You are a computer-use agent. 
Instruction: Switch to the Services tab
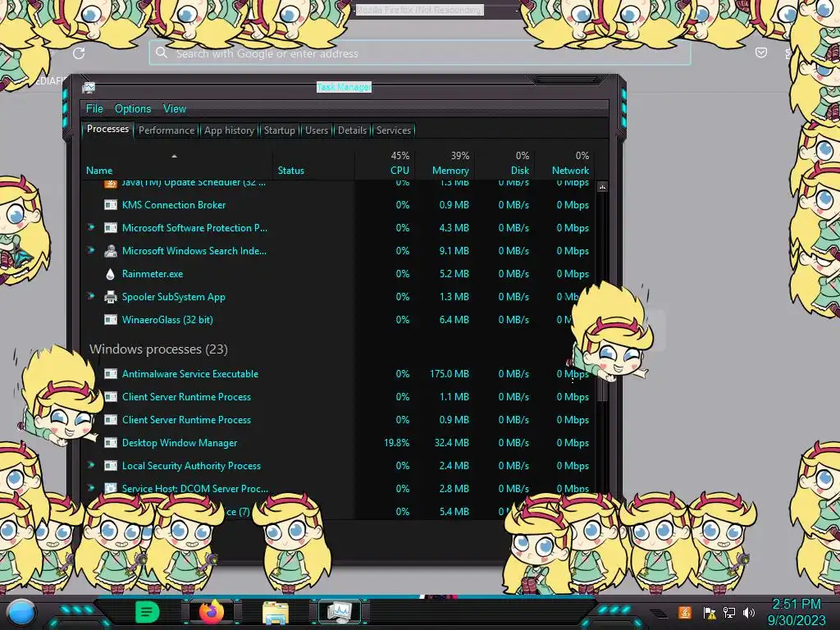click(393, 130)
